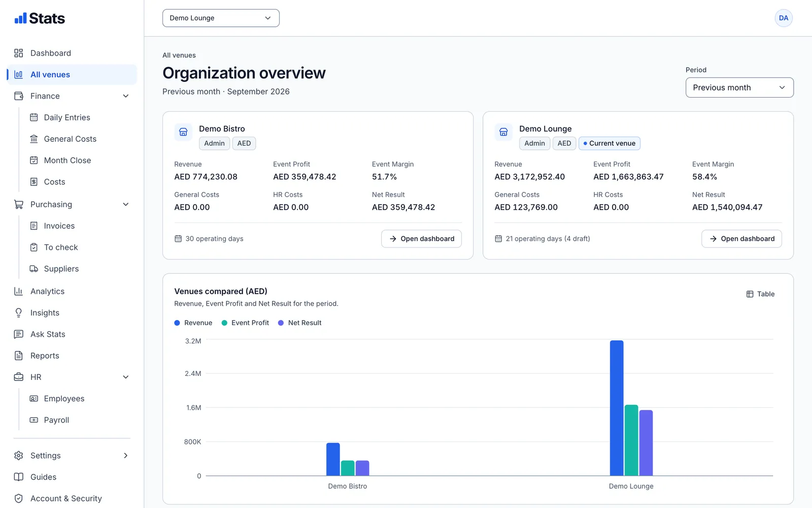
Task: Click the Suppliers truck icon
Action: click(34, 269)
